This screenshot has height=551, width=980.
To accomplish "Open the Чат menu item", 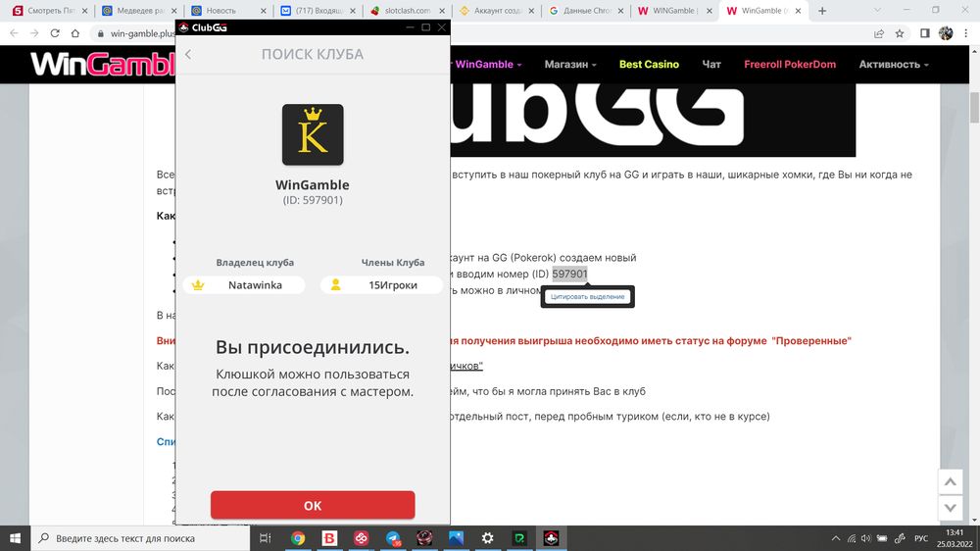I will pos(711,65).
